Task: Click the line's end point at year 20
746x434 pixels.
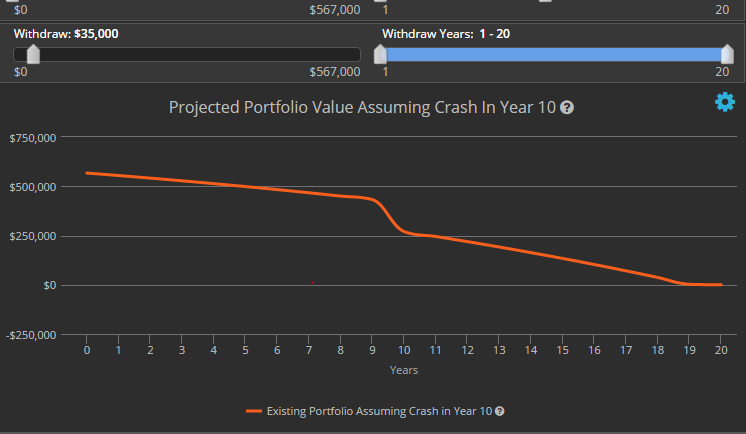Action: (720, 285)
